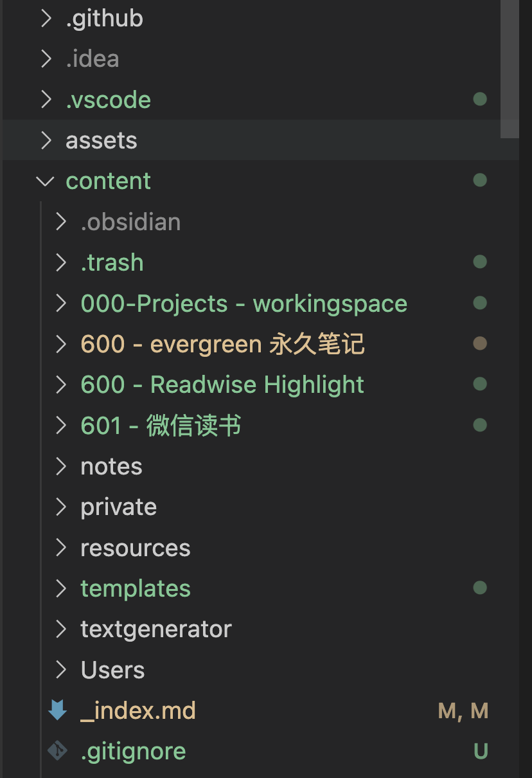Click the green modified dot next to .vscode
The height and width of the screenshot is (778, 532).
tap(480, 100)
